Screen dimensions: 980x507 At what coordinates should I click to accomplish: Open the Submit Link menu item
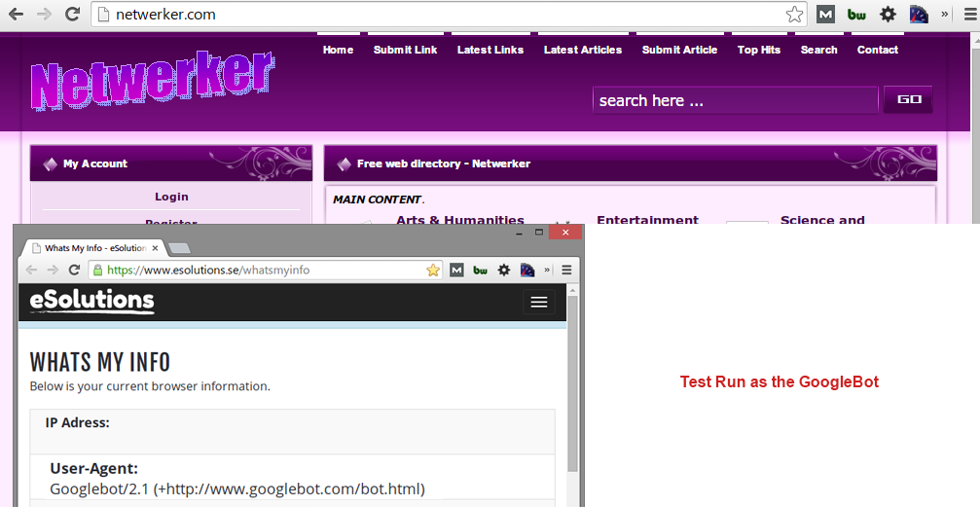pyautogui.click(x=405, y=50)
